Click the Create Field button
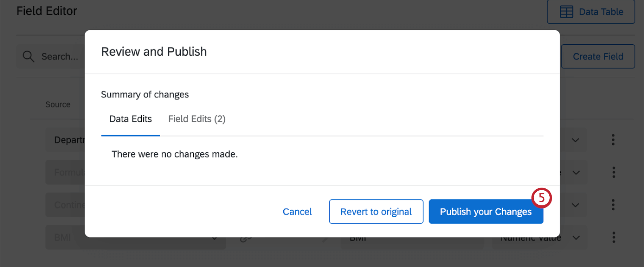The height and width of the screenshot is (267, 644). click(x=598, y=57)
